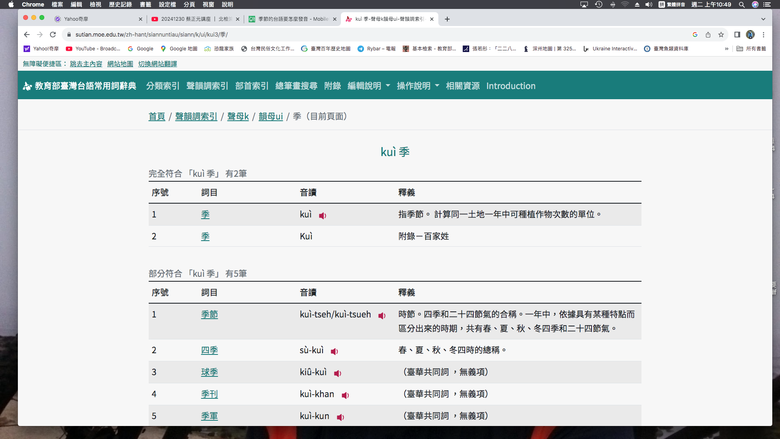Open the 歷史記錄 menu in menu bar

click(x=120, y=4)
